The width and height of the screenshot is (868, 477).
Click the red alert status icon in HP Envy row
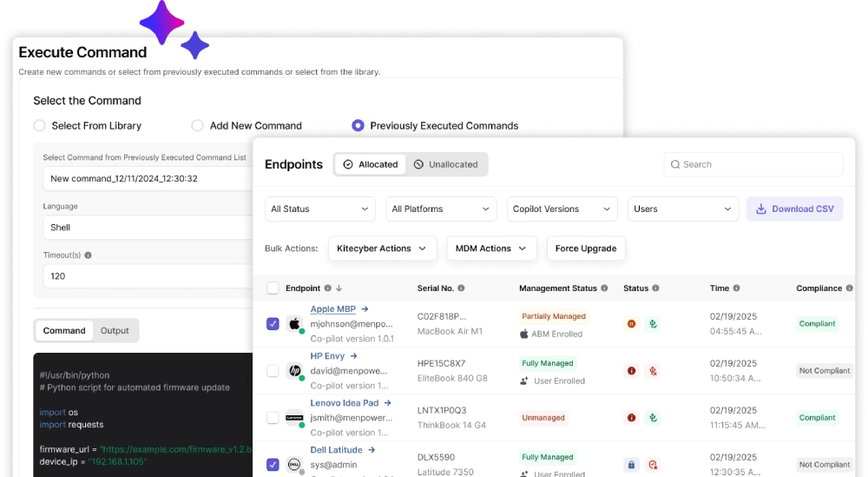click(x=631, y=371)
